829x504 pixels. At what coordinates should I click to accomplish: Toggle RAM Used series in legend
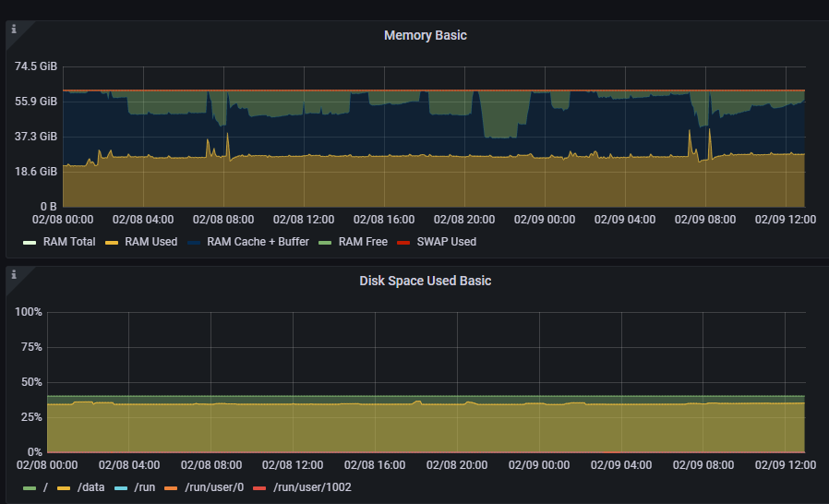(151, 242)
